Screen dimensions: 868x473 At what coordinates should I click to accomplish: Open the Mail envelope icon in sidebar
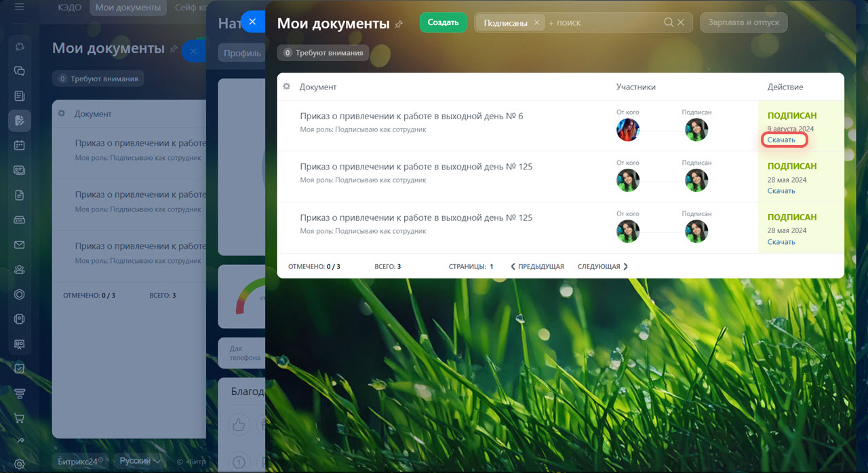[20, 245]
